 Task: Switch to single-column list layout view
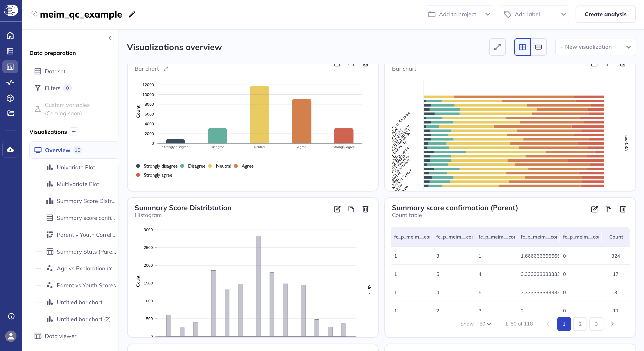pyautogui.click(x=538, y=47)
